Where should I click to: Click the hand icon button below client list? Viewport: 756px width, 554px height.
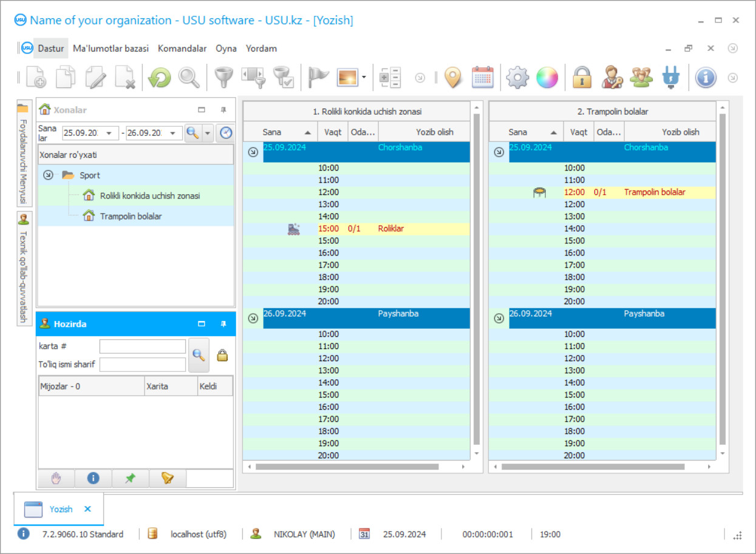56,478
